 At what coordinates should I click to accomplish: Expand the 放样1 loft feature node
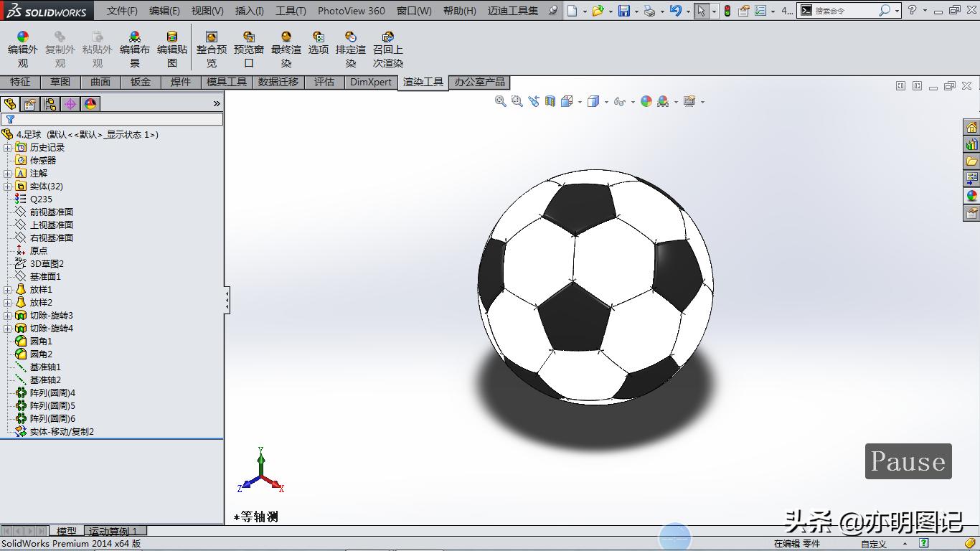pyautogui.click(x=8, y=290)
